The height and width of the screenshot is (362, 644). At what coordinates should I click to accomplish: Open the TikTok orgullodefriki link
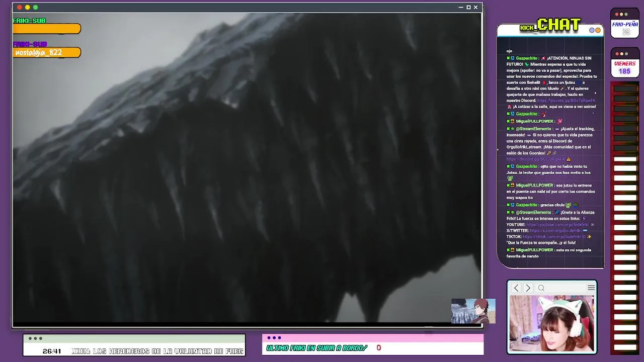coord(554,236)
